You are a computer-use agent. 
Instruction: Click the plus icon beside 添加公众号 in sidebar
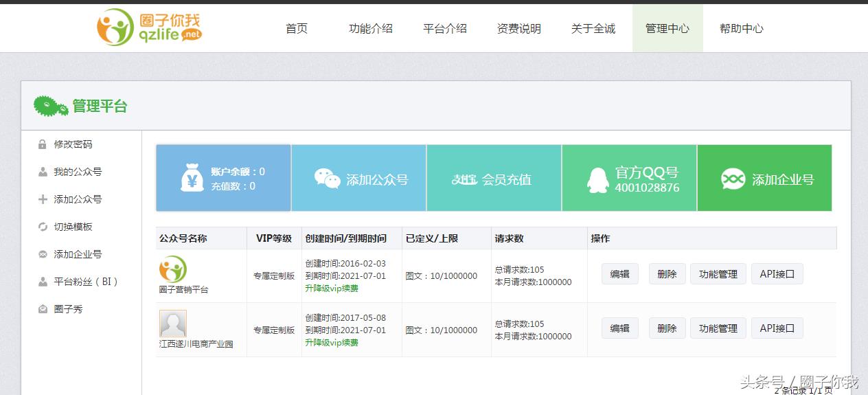point(43,199)
